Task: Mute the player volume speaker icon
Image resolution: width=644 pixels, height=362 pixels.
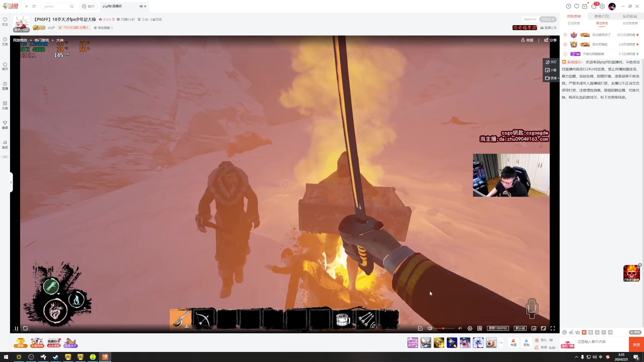Action: coord(430,328)
